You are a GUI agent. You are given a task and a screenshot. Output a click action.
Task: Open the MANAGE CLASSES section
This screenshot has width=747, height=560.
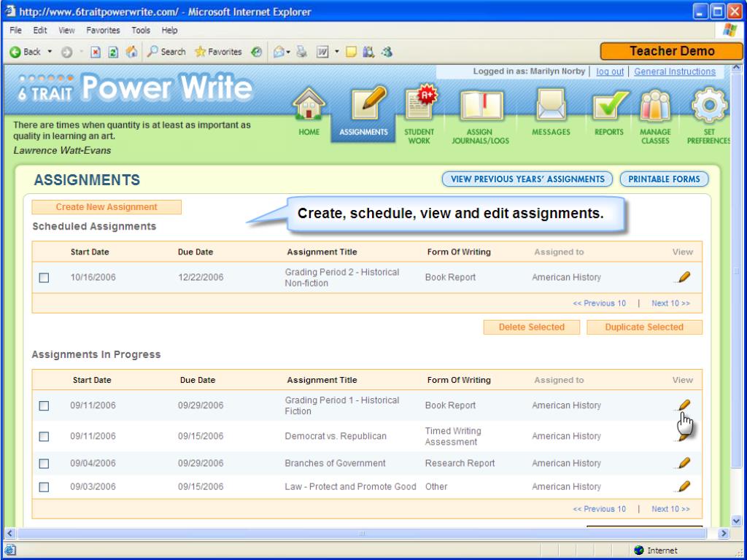pyautogui.click(x=655, y=116)
